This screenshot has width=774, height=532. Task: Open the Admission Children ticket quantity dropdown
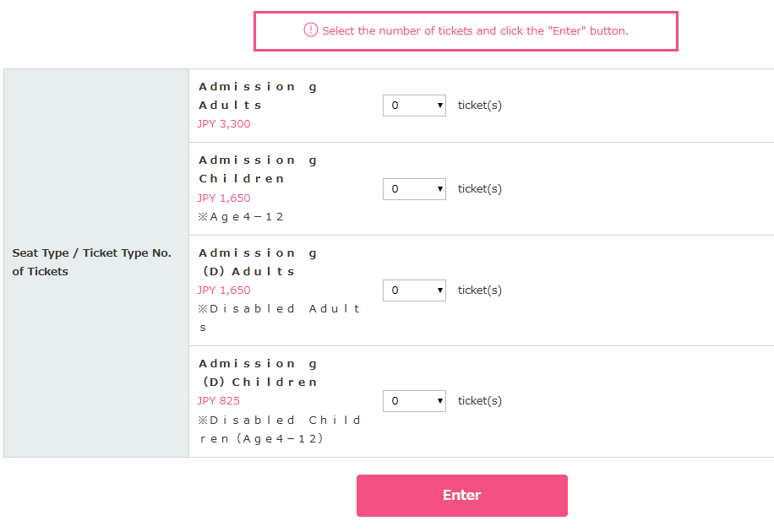tap(414, 189)
